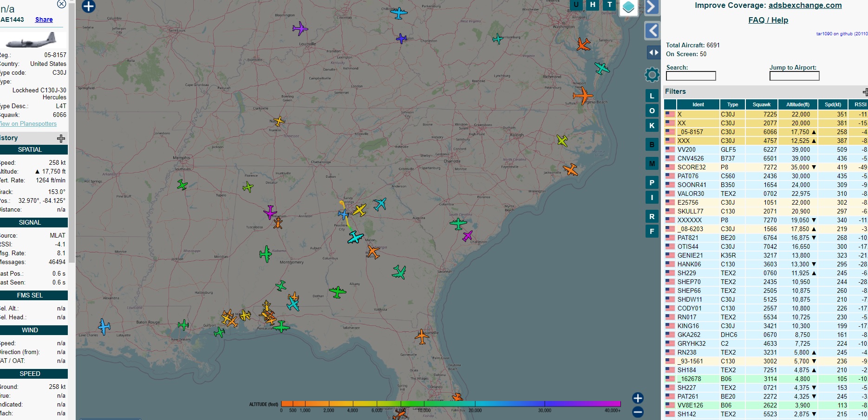Open the View on Planespotters link
Image resolution: width=868 pixels, height=420 pixels.
(x=28, y=124)
